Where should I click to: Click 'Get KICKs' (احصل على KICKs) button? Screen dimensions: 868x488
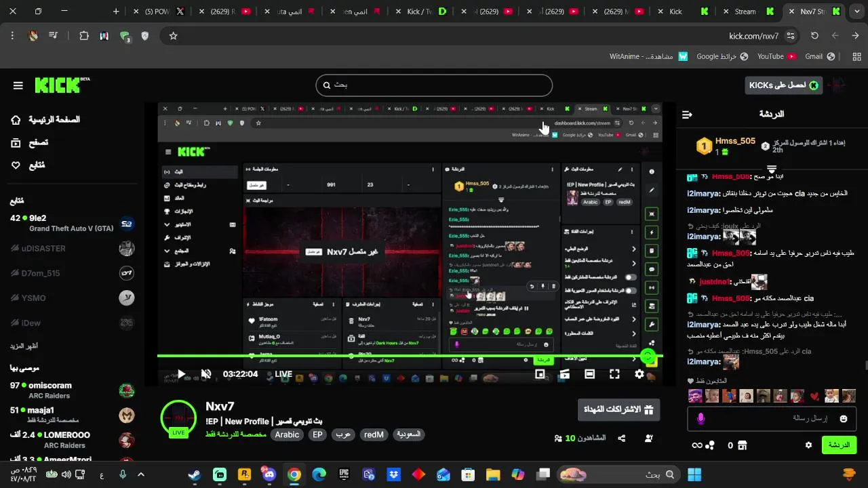tap(783, 85)
